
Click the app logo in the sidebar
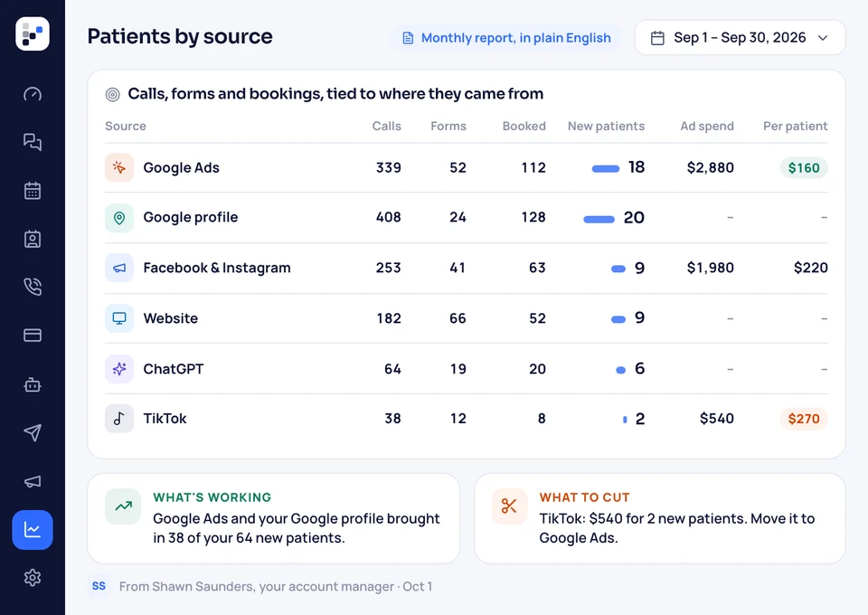33,33
